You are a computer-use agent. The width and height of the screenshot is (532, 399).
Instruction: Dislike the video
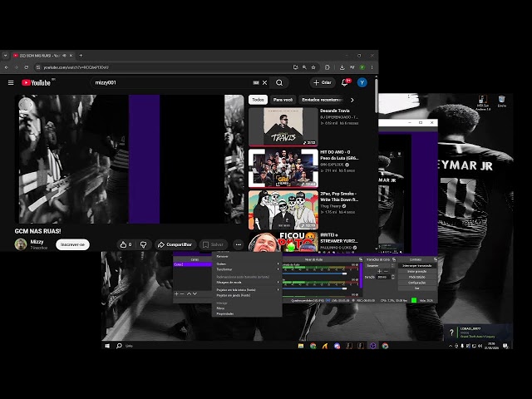(x=144, y=244)
